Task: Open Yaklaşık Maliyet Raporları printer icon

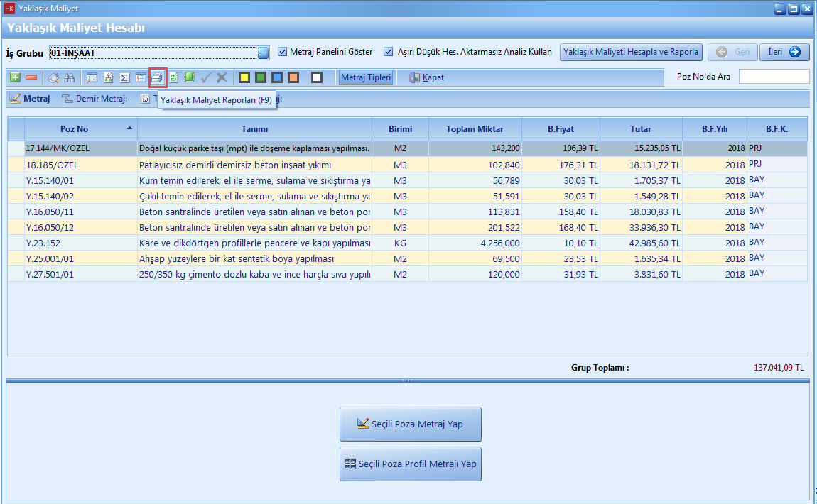Action: coord(158,77)
